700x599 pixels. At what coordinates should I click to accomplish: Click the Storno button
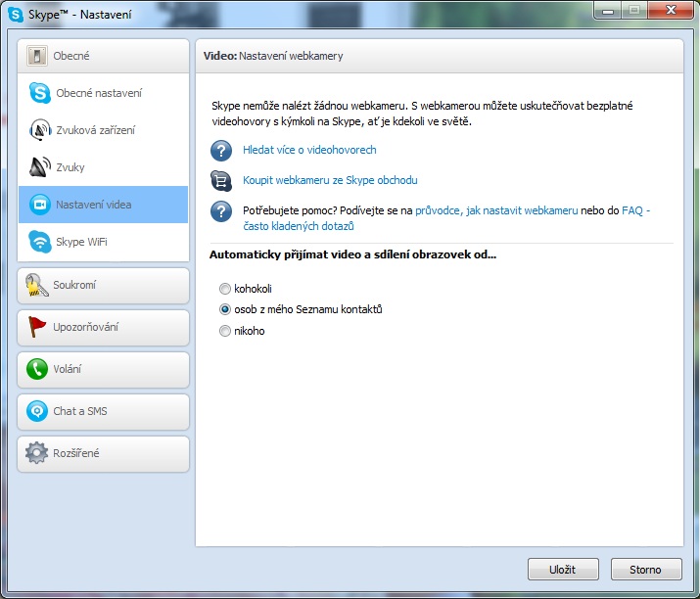[646, 570]
